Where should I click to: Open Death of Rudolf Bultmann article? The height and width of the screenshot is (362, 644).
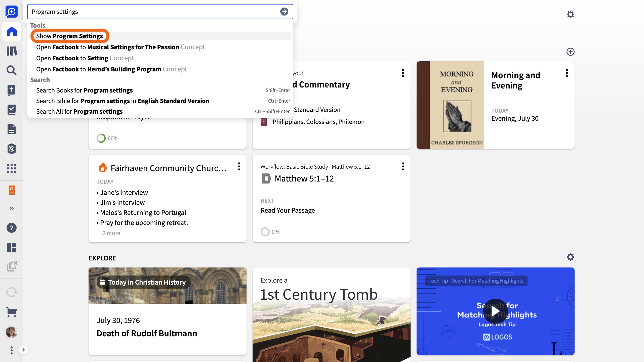click(147, 333)
